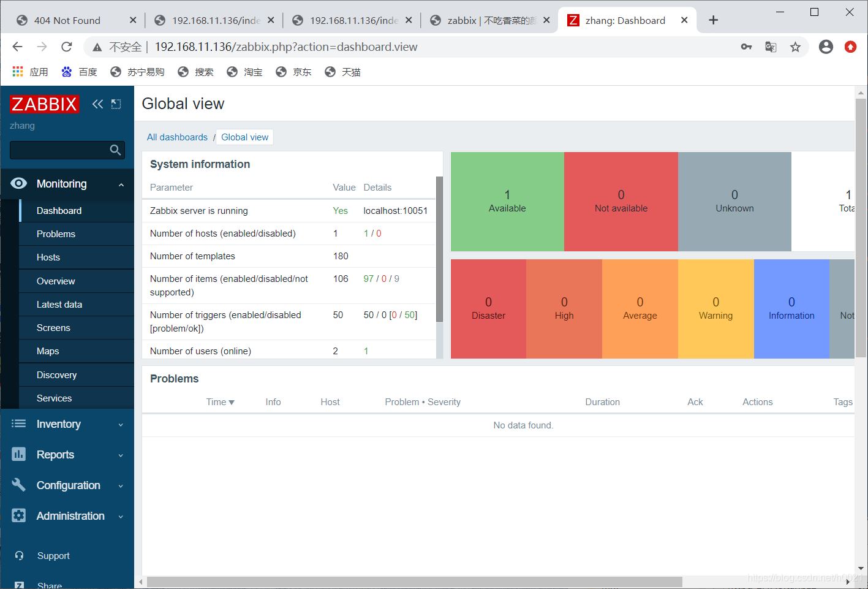The height and width of the screenshot is (589, 868).
Task: Click the System information widget scrollbar
Action: pos(439,249)
